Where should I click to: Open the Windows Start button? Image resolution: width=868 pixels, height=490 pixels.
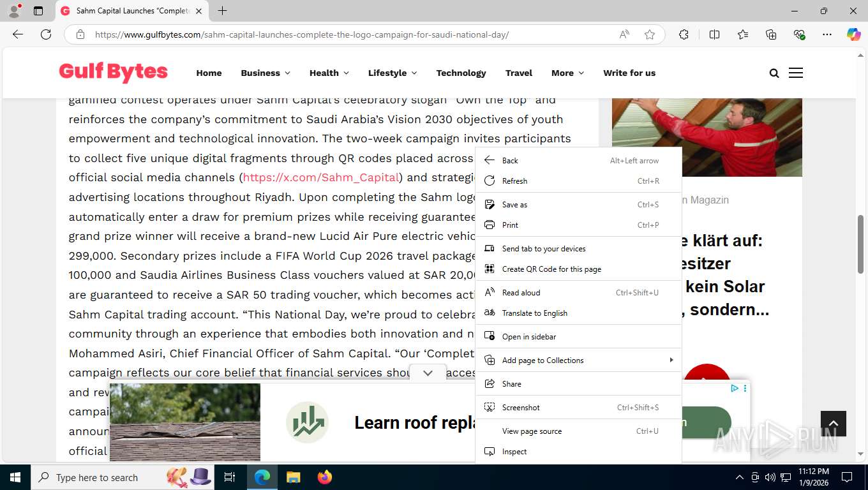pyautogui.click(x=15, y=477)
